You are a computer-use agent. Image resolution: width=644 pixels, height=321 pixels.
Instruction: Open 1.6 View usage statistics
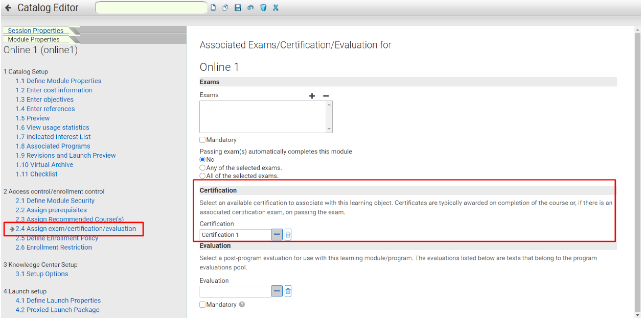[x=52, y=128]
